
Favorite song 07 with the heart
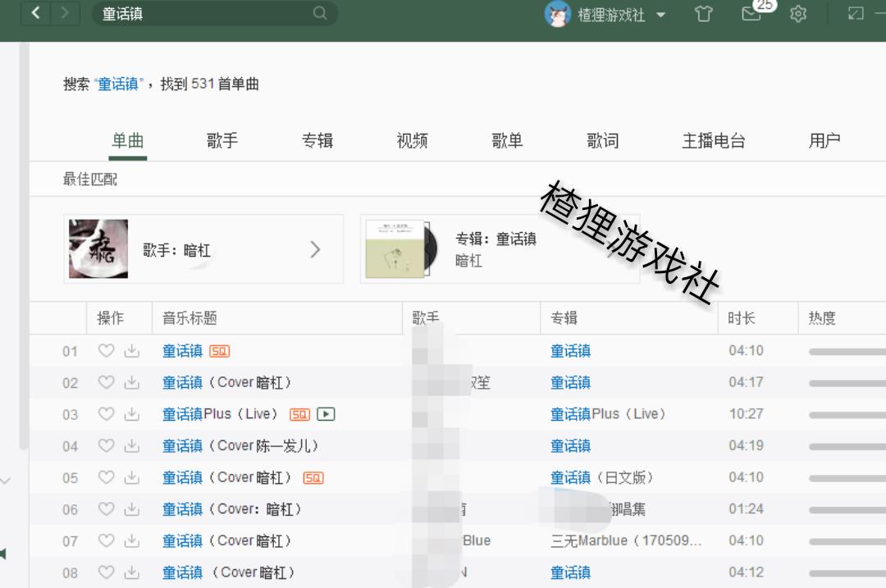[106, 541]
